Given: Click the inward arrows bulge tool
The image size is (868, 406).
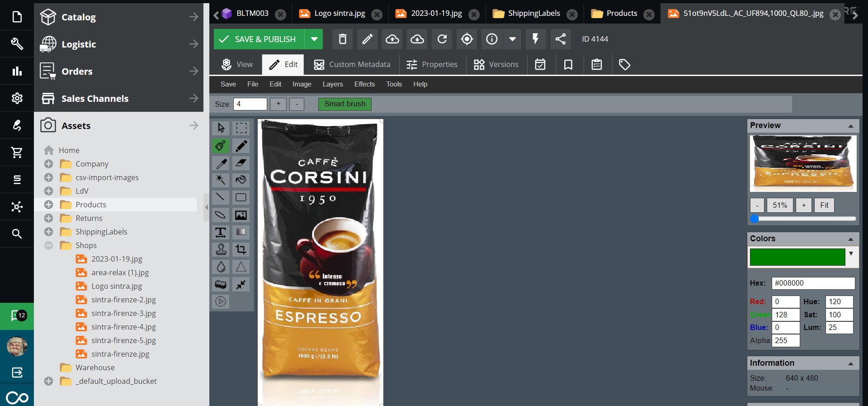Looking at the screenshot, I should [241, 284].
